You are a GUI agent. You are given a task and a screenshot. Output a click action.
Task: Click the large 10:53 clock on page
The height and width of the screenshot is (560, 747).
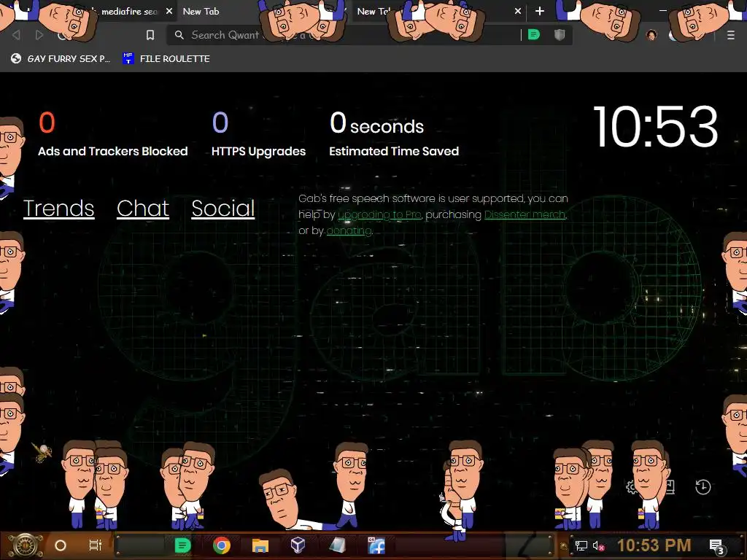[x=655, y=127]
